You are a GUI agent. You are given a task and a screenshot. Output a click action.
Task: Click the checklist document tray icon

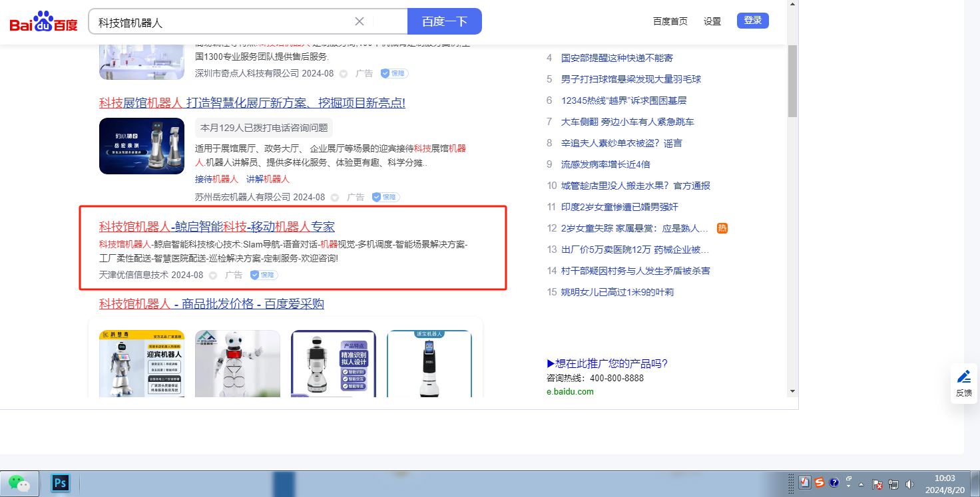(805, 483)
